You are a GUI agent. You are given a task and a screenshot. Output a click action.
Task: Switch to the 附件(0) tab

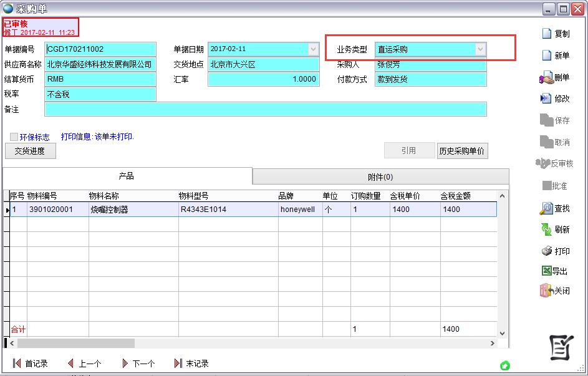380,177
